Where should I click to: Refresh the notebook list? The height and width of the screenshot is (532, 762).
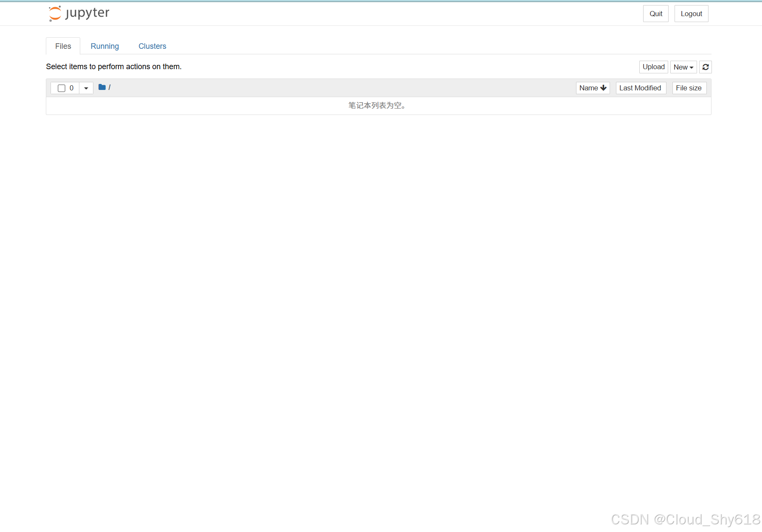pyautogui.click(x=706, y=67)
